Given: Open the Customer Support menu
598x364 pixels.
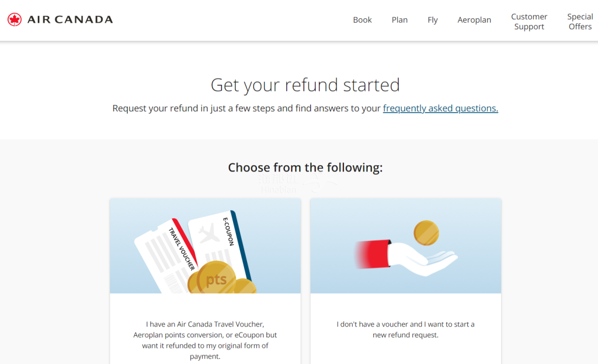Looking at the screenshot, I should 529,22.
